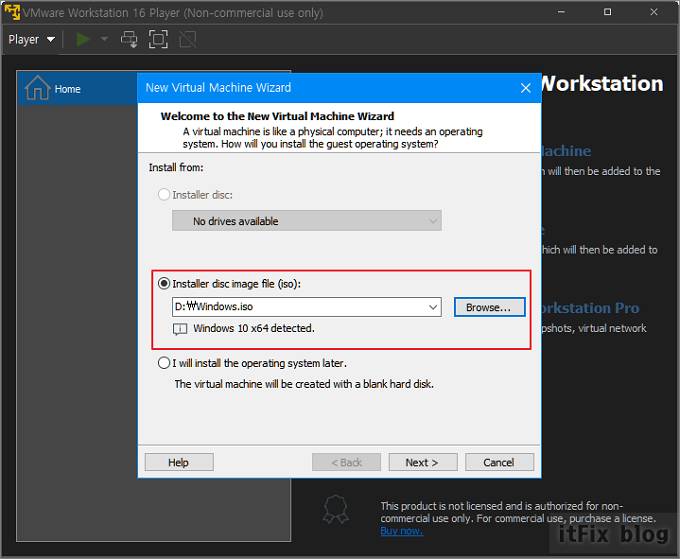Close the New Virtual Machine Wizard dialog
Viewport: 680px width, 559px height.
pos(526,88)
